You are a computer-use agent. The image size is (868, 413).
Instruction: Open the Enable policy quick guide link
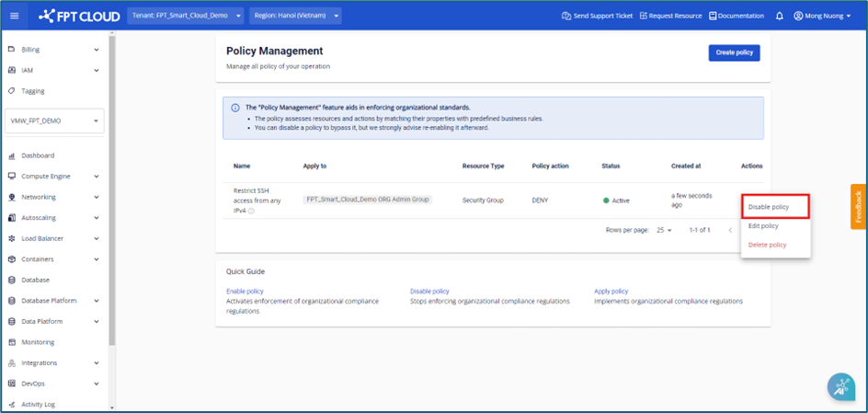245,292
